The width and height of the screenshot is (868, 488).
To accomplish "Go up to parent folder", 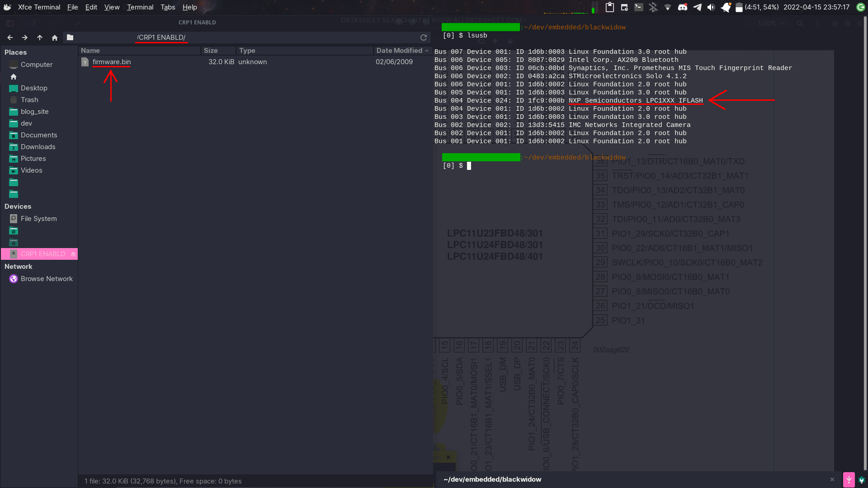I will tap(40, 38).
